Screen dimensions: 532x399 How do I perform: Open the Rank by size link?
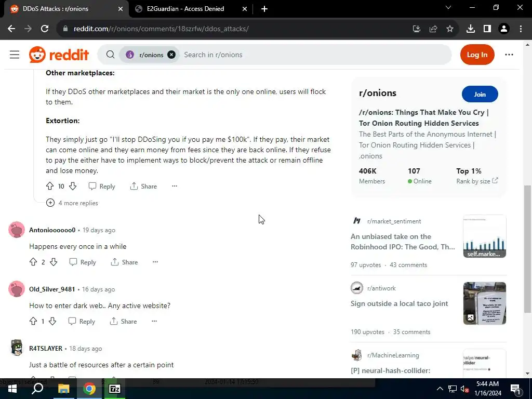coord(477,181)
